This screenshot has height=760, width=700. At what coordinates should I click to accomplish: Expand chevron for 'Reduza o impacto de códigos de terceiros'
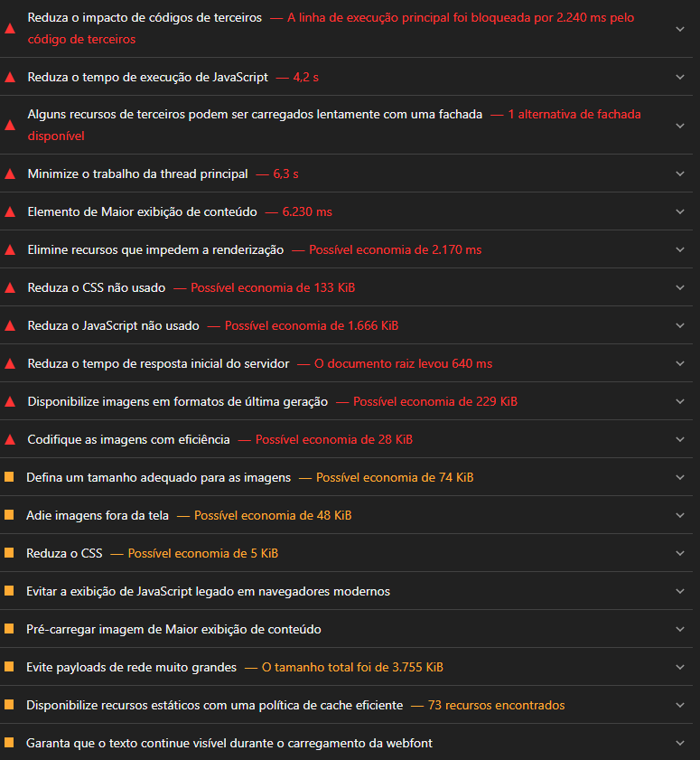coord(680,29)
